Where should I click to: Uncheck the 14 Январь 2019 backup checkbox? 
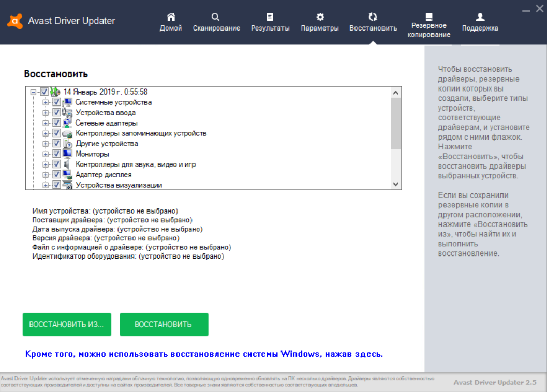point(45,92)
